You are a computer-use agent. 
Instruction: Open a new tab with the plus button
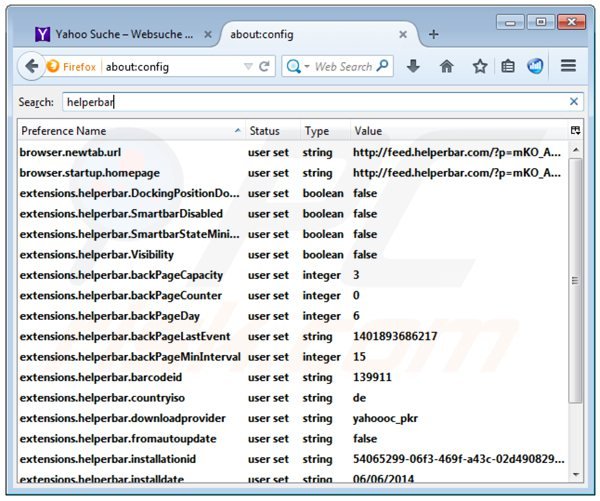[433, 34]
